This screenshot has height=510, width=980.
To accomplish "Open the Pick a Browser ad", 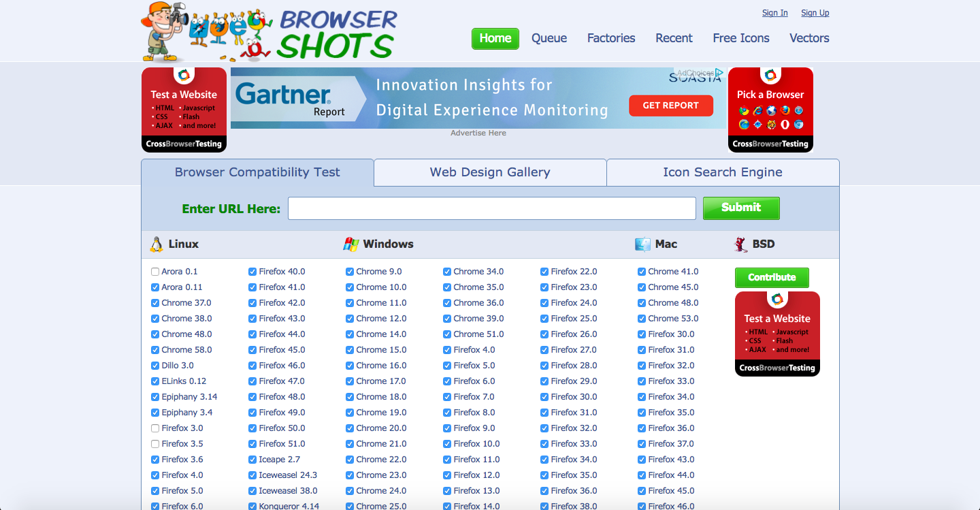I will [770, 110].
